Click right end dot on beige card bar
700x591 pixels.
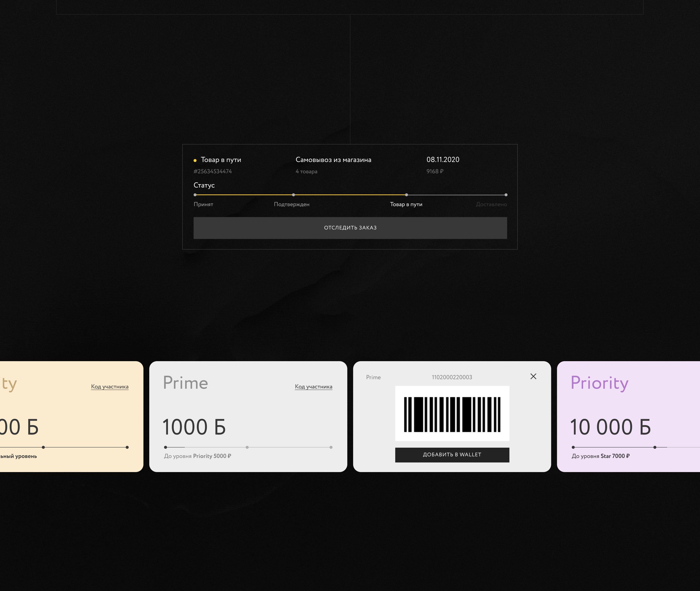(x=127, y=447)
